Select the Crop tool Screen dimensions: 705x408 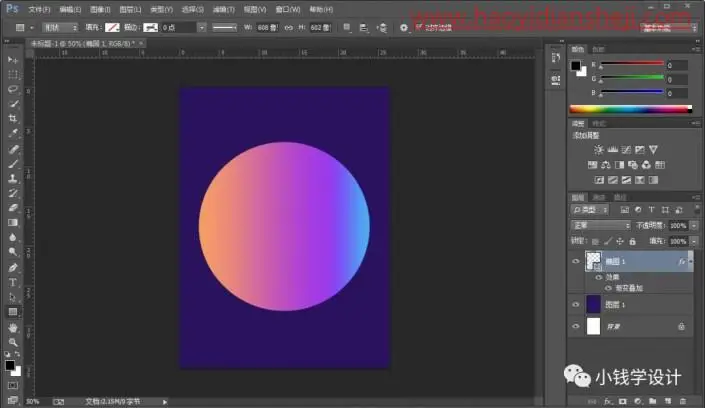(13, 118)
